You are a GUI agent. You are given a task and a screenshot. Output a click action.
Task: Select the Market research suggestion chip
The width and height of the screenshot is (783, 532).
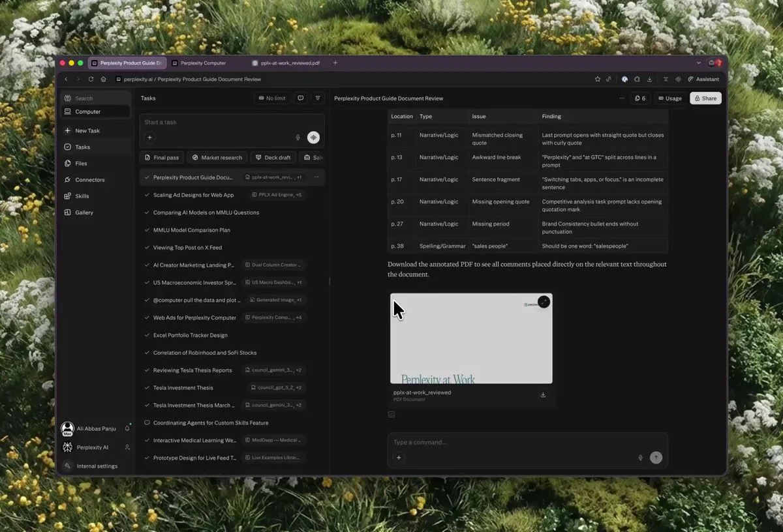(217, 158)
